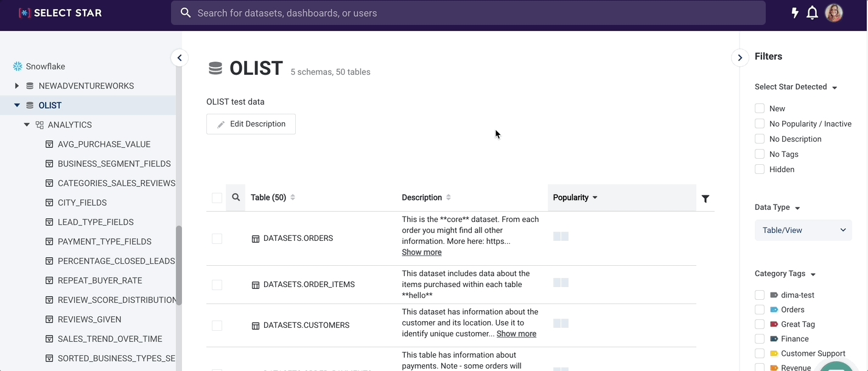Tick the checkbox for DATASETS.ORDERS row
Image resolution: width=868 pixels, height=371 pixels.
(217, 239)
